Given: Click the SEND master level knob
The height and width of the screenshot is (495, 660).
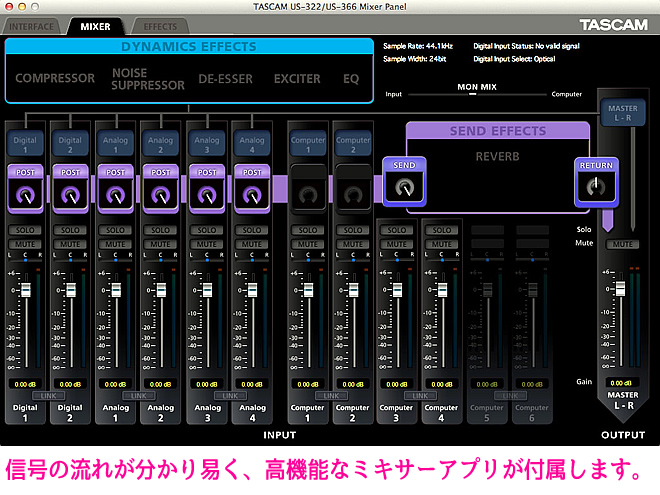Looking at the screenshot, I should coord(404,188).
